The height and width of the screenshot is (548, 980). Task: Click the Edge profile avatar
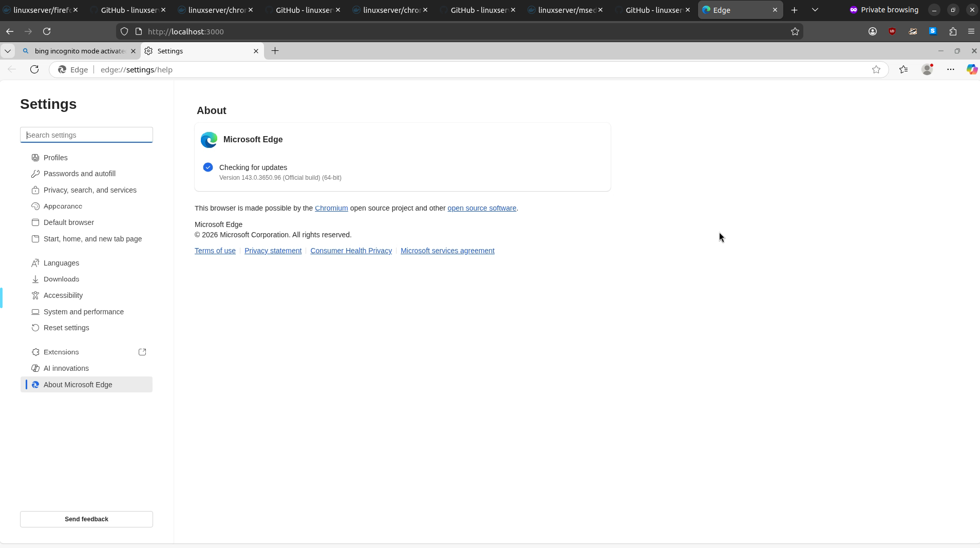[927, 69]
